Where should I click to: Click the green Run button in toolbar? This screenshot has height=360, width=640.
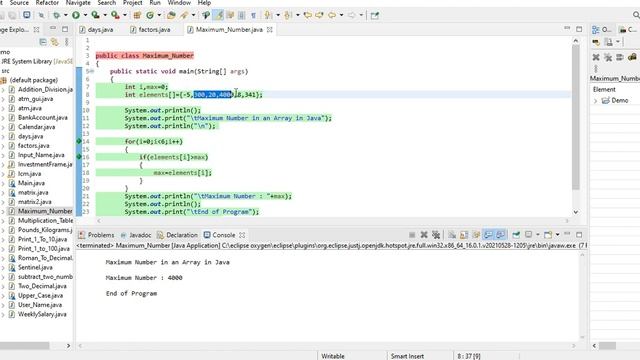click(76, 15)
